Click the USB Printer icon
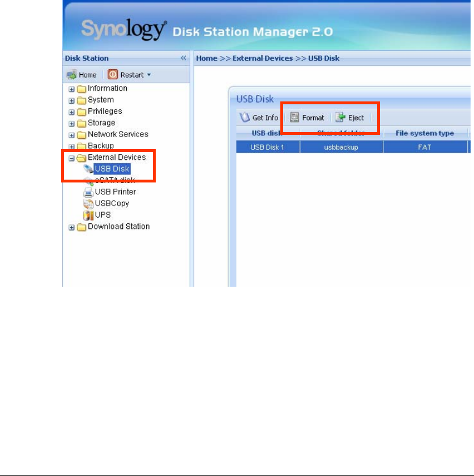Screen dimensions: 474x476 [x=88, y=192]
